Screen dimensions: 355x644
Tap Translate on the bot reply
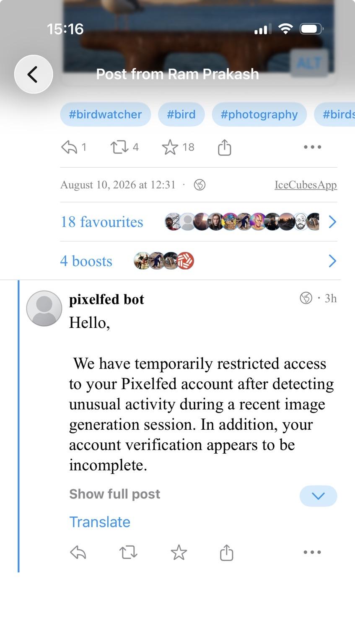pos(100,522)
